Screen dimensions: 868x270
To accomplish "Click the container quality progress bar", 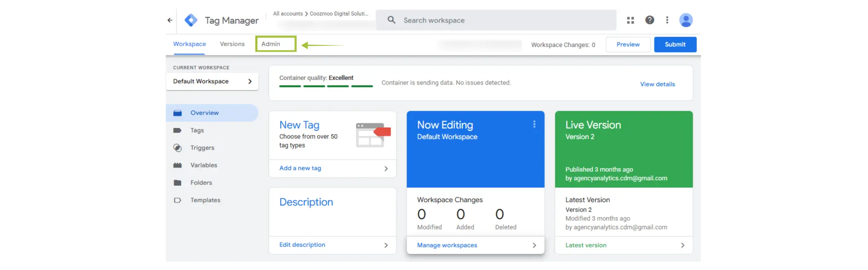I will 326,86.
